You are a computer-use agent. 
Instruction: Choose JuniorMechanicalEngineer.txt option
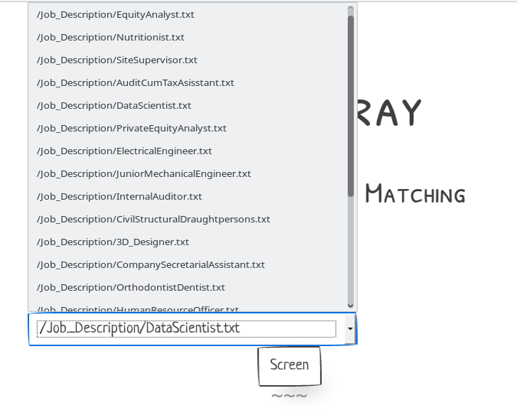[144, 173]
